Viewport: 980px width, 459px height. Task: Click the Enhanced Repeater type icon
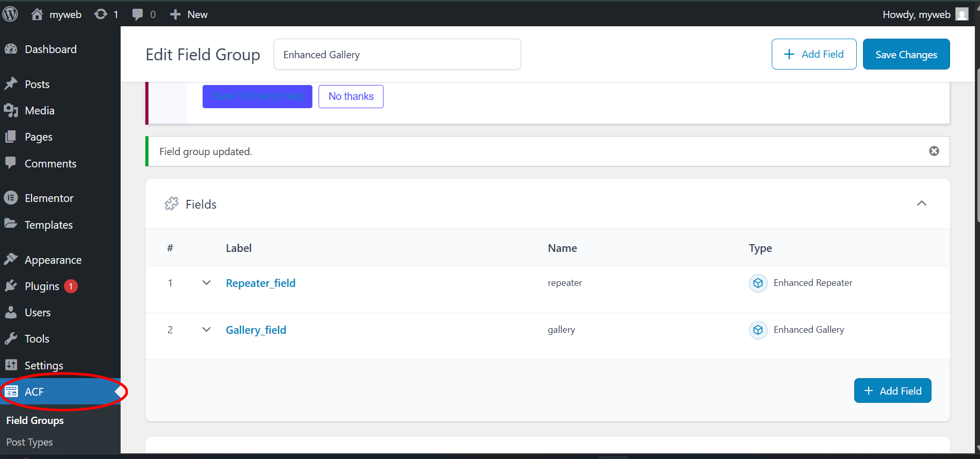point(758,283)
